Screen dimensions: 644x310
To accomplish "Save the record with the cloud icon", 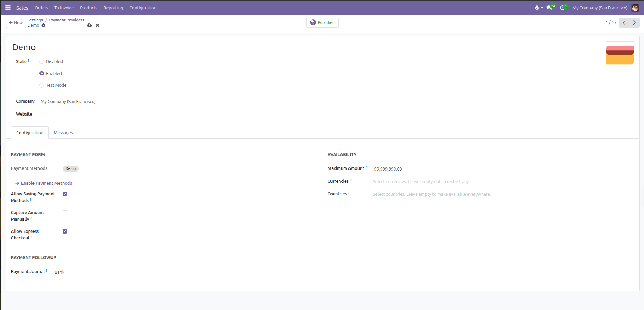I will click(90, 25).
